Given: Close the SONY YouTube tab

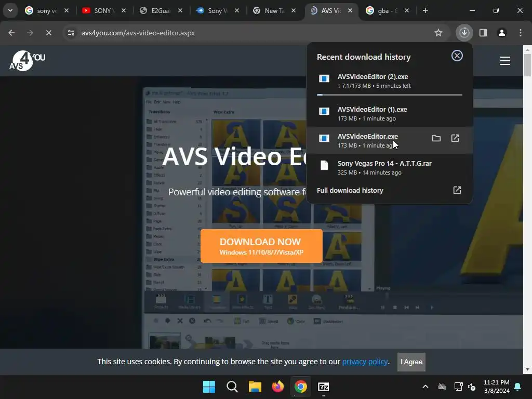Looking at the screenshot, I should pyautogui.click(x=124, y=10).
